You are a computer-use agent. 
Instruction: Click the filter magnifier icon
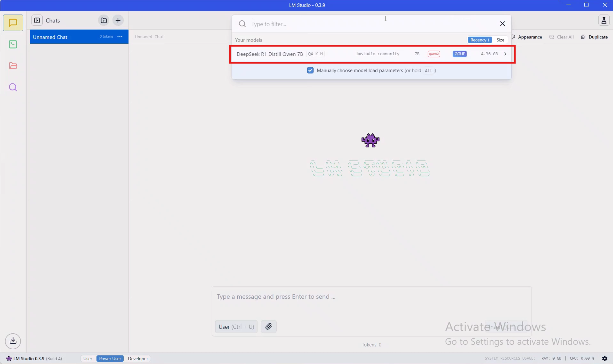(x=242, y=24)
